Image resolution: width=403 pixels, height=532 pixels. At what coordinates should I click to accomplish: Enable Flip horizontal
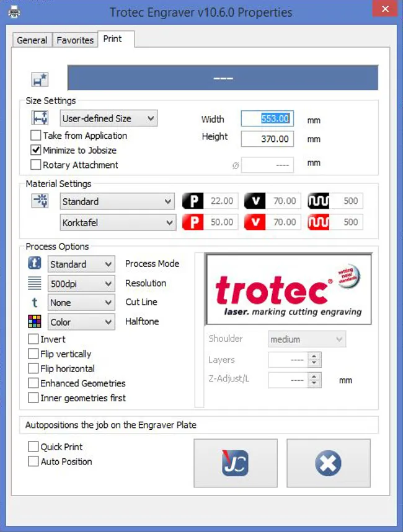click(33, 368)
